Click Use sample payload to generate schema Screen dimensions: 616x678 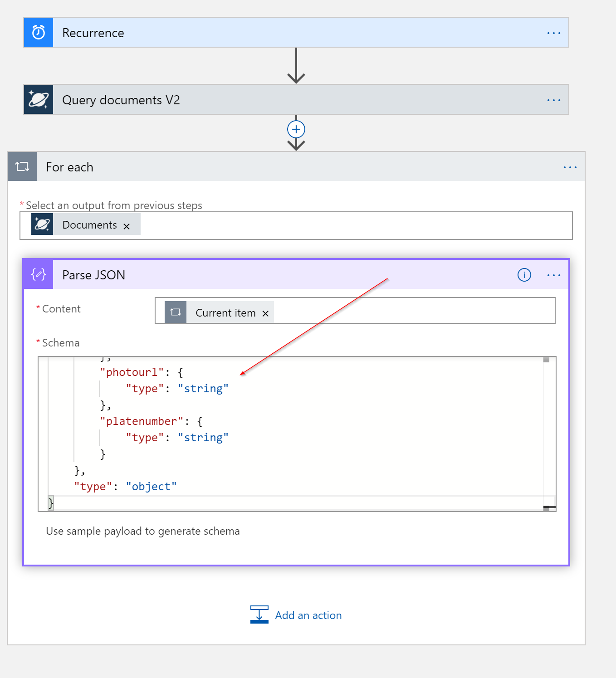pyautogui.click(x=143, y=531)
